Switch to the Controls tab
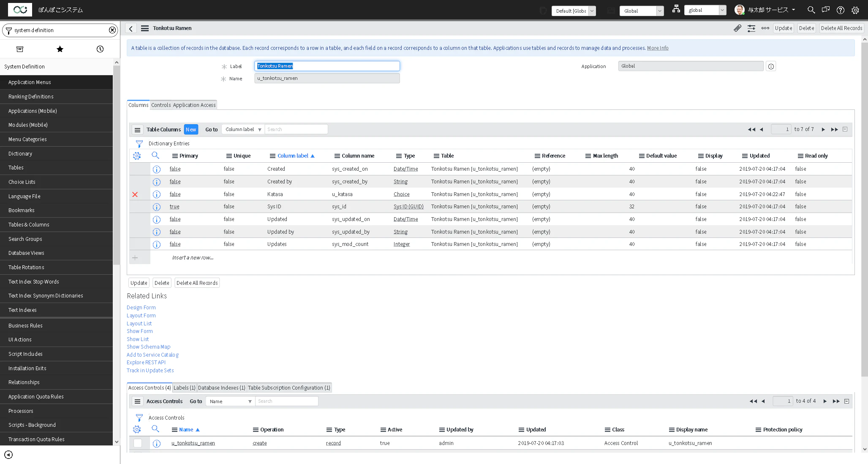868x464 pixels. 161,105
